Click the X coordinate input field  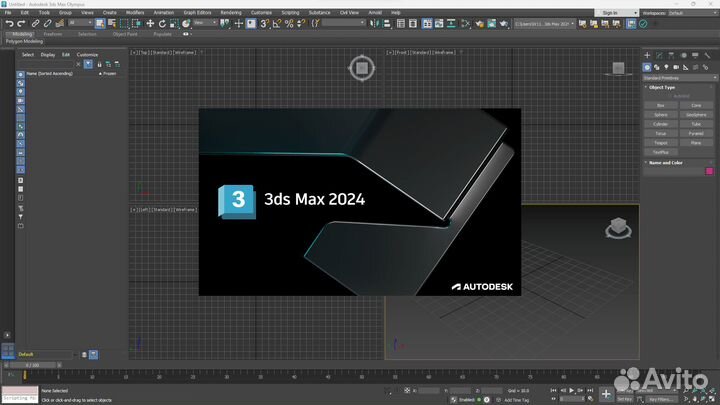pyautogui.click(x=429, y=391)
